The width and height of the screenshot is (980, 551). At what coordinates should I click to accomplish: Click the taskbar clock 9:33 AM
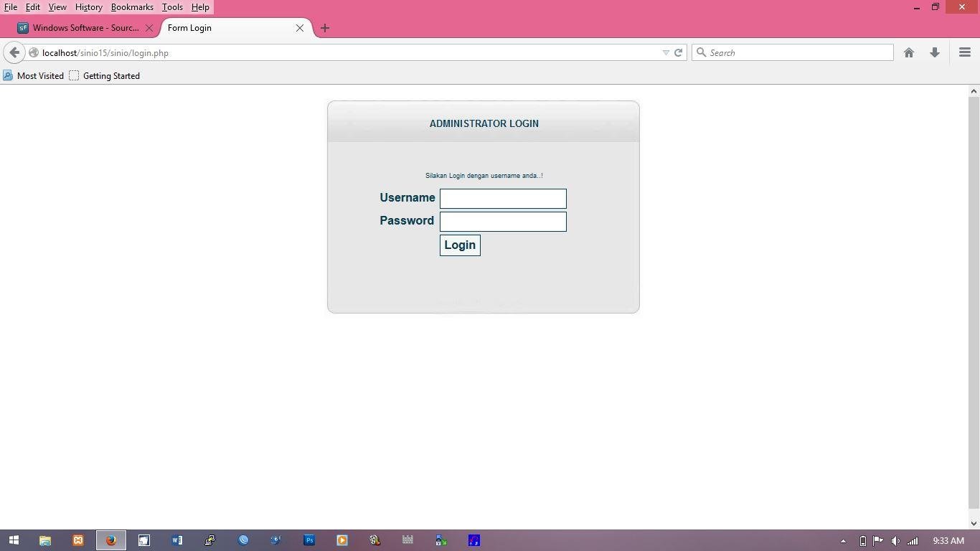point(948,541)
